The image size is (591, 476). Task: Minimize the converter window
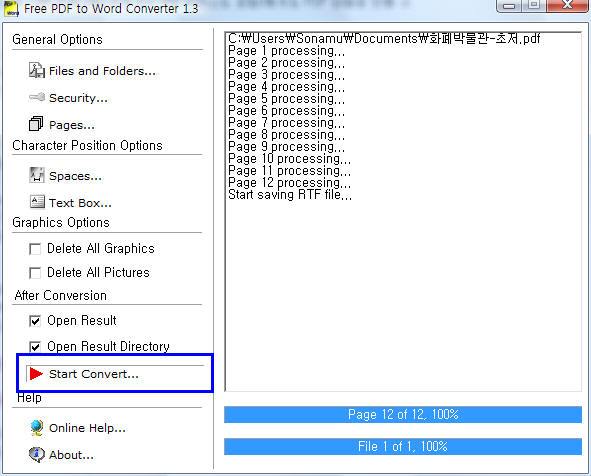point(509,6)
